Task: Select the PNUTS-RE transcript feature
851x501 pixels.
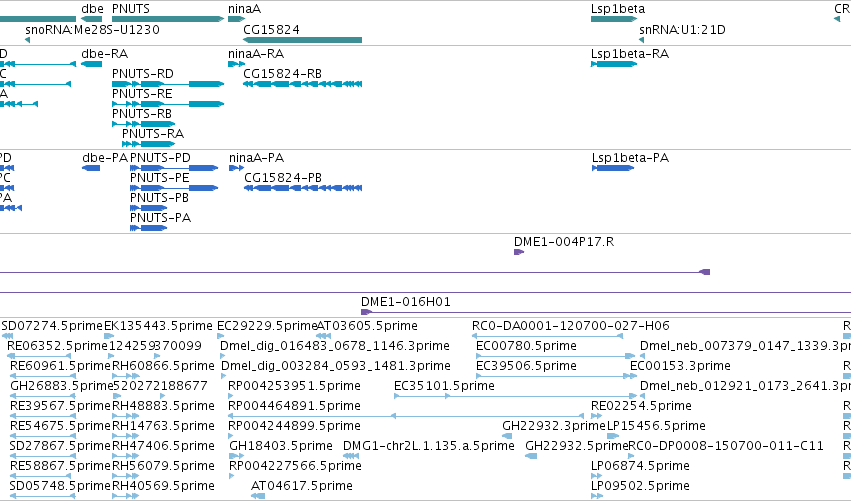Action: (x=168, y=104)
